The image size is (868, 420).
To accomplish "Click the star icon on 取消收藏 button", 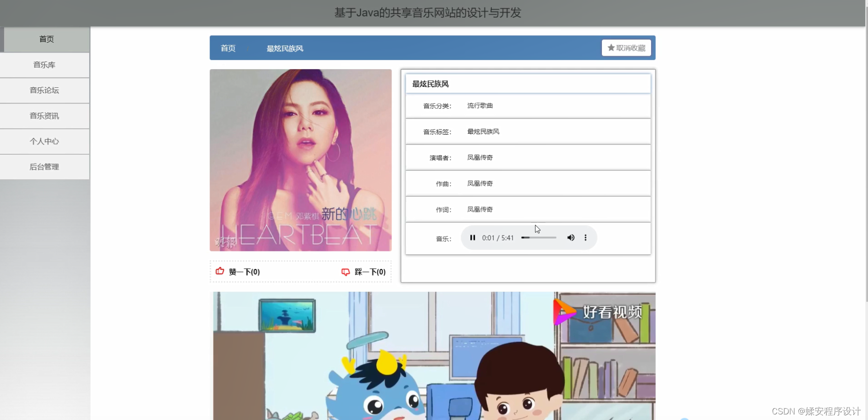I will pos(610,47).
